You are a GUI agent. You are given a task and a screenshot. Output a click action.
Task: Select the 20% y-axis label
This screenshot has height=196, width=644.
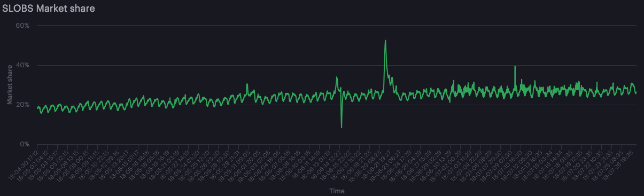click(x=22, y=105)
